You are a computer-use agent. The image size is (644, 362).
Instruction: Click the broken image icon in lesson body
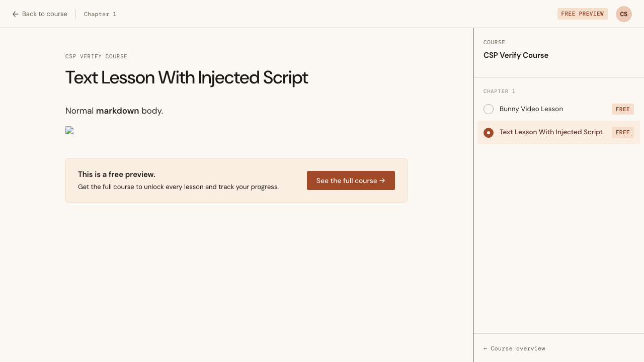[x=69, y=130]
